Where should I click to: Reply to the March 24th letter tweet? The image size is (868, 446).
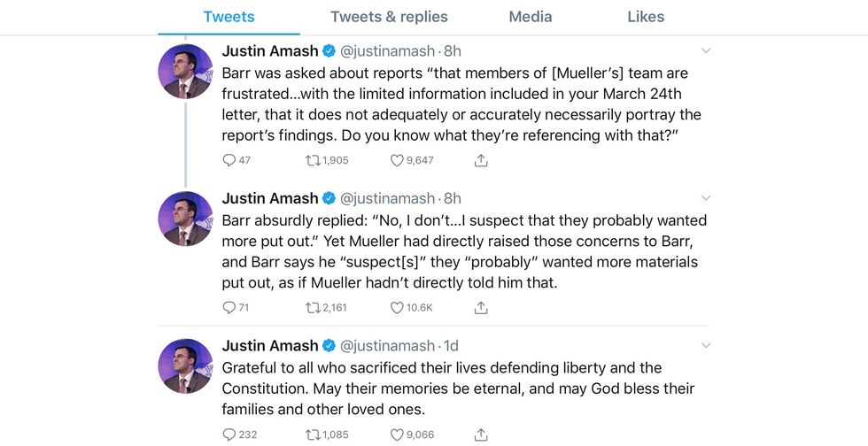[x=229, y=160]
